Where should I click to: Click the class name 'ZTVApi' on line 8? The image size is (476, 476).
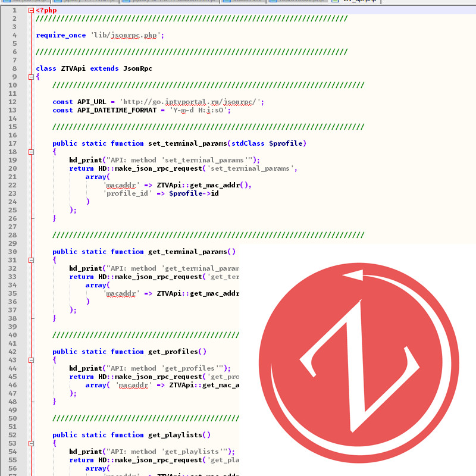point(73,68)
